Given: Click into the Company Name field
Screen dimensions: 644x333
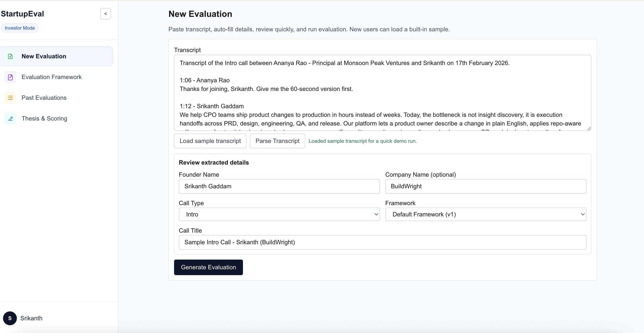Looking at the screenshot, I should [485, 186].
